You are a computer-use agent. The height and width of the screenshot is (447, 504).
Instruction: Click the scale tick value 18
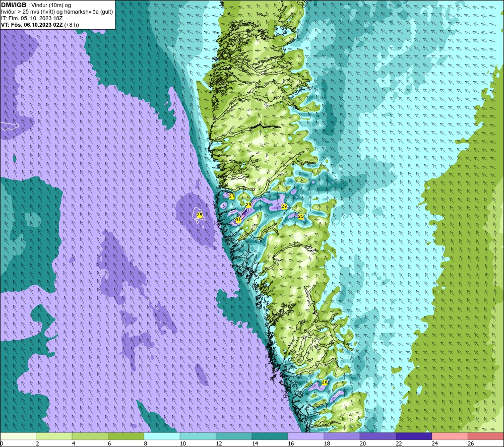coord(327,443)
